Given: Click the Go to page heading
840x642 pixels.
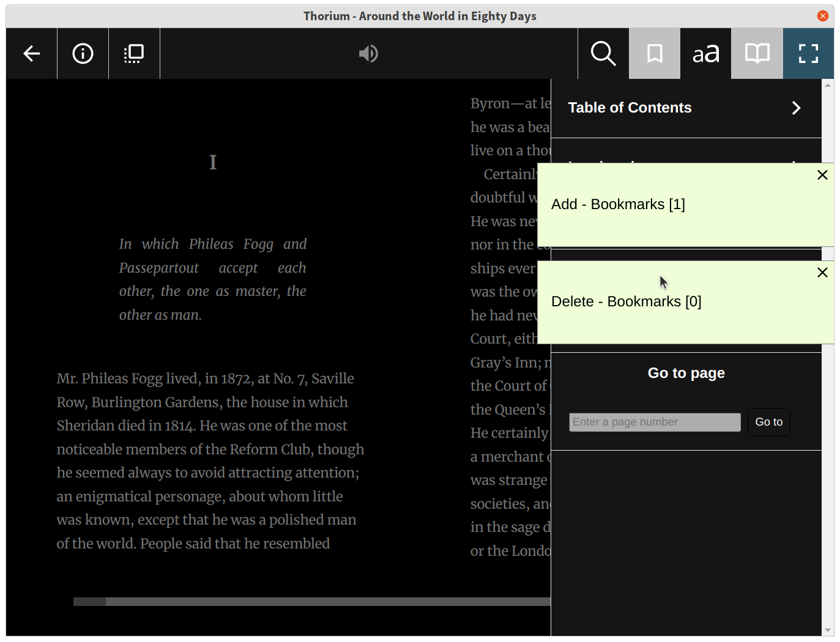Looking at the screenshot, I should [x=686, y=373].
